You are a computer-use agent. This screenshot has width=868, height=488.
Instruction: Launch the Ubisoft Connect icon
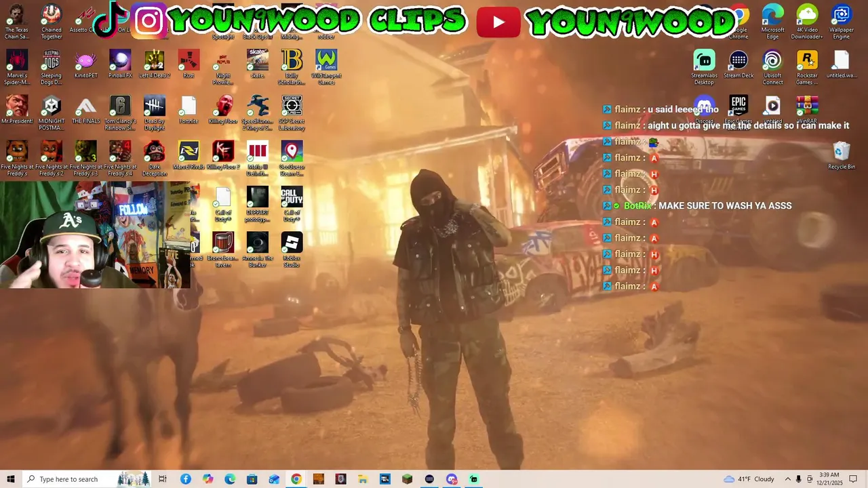click(x=772, y=68)
